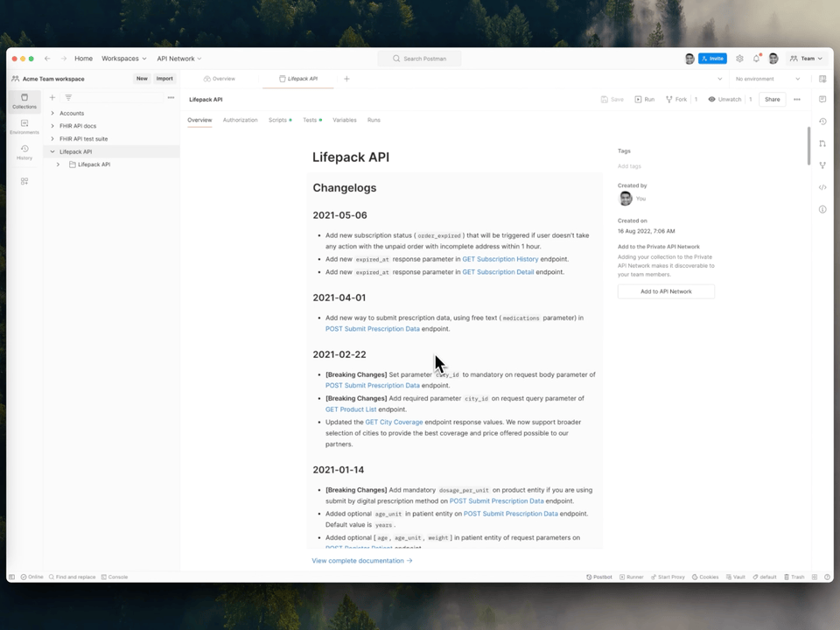This screenshot has width=840, height=630.
Task: Open the pull requests icon in right sidebar
Action: [x=822, y=143]
